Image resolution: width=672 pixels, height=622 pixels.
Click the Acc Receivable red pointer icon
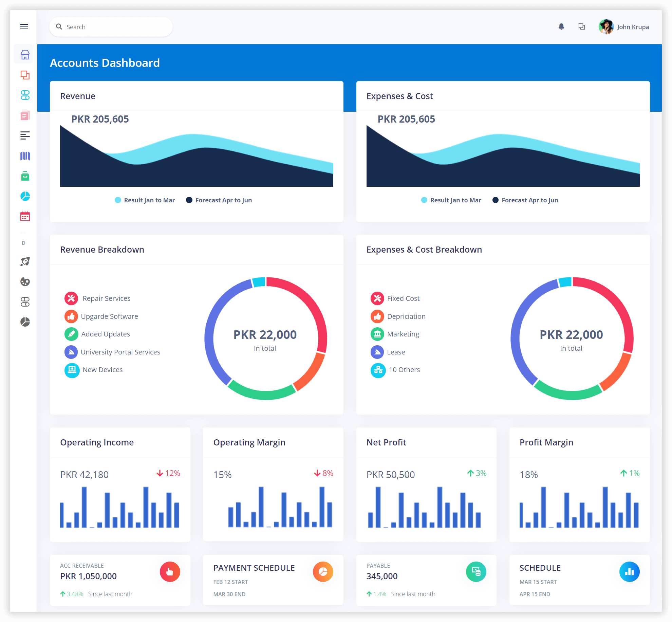click(x=170, y=572)
